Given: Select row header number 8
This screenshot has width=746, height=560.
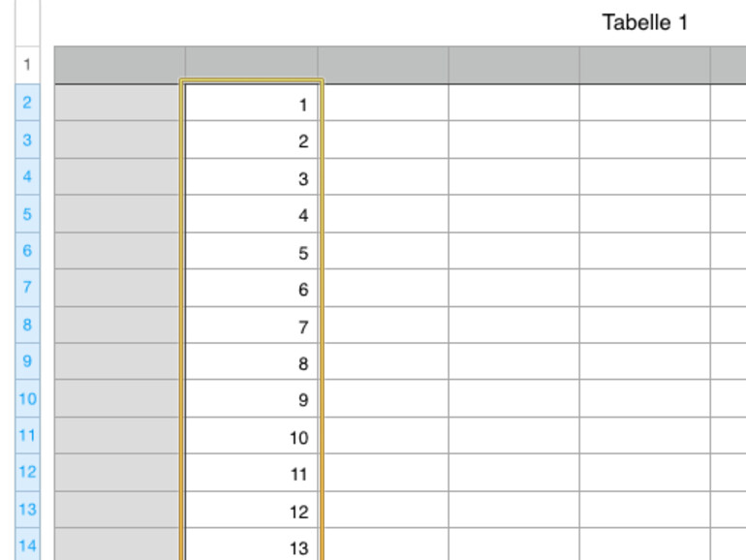Looking at the screenshot, I should pos(27,325).
